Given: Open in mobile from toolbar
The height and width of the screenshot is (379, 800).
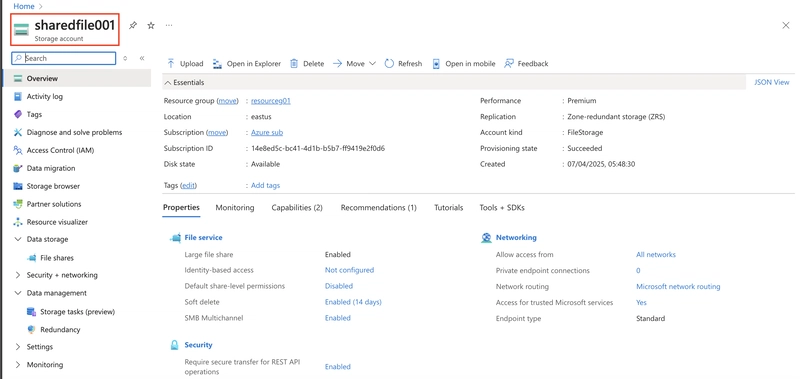Looking at the screenshot, I should (x=464, y=64).
